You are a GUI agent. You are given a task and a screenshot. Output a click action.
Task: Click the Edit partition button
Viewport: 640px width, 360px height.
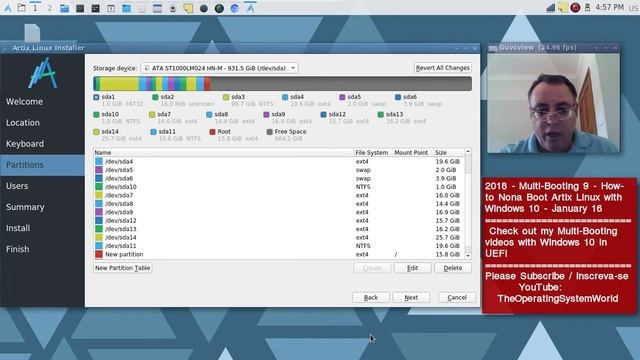pos(412,268)
